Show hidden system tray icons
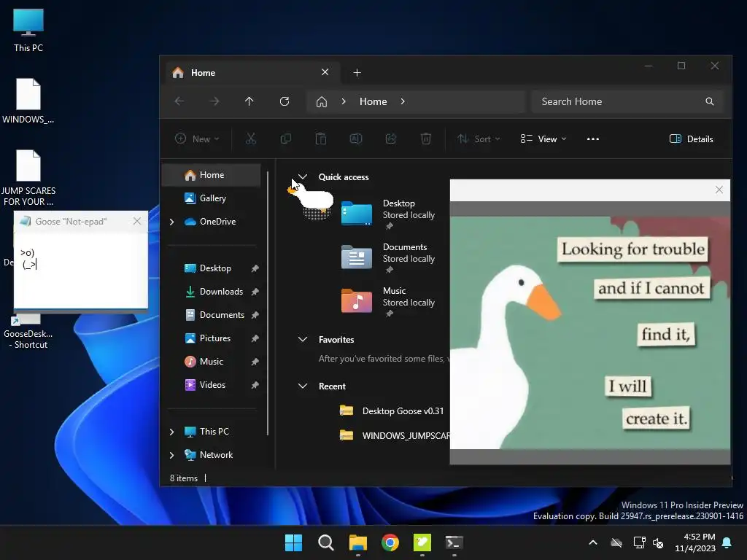747x560 pixels. 592,542
